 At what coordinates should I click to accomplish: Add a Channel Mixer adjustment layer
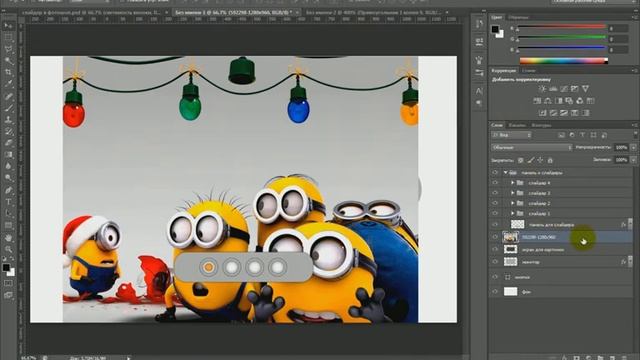[580, 101]
